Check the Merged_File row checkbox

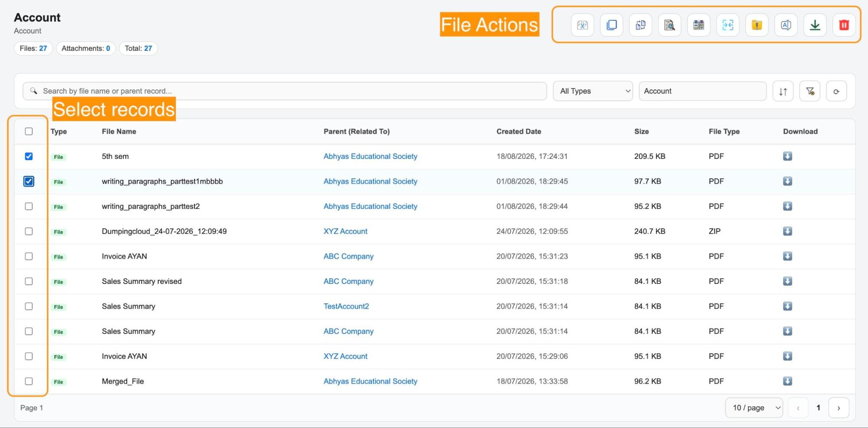[x=29, y=381]
